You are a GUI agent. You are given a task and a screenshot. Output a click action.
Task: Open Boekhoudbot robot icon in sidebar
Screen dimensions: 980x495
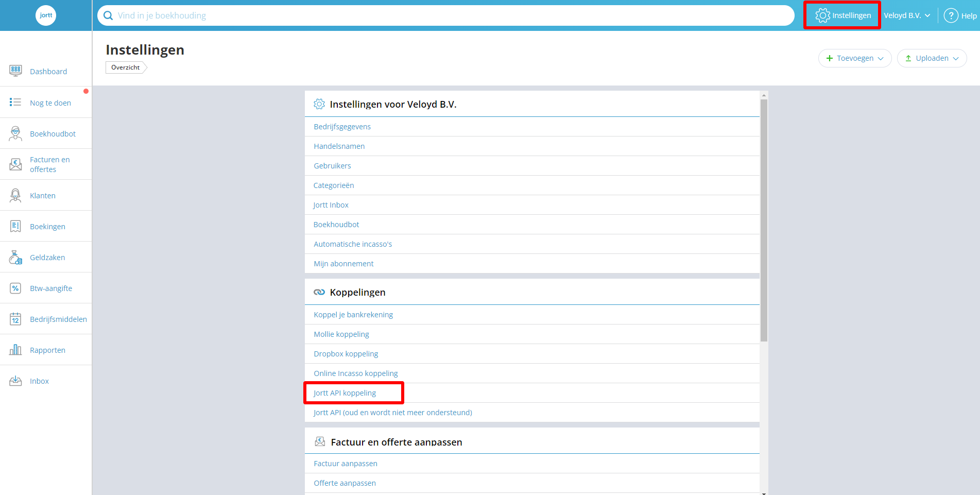15,133
